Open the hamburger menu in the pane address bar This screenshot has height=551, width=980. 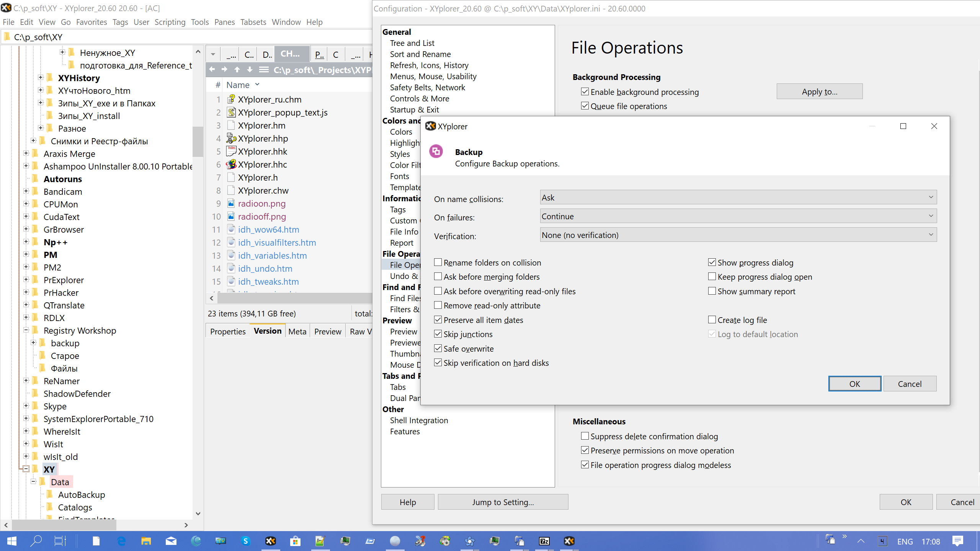click(x=264, y=70)
